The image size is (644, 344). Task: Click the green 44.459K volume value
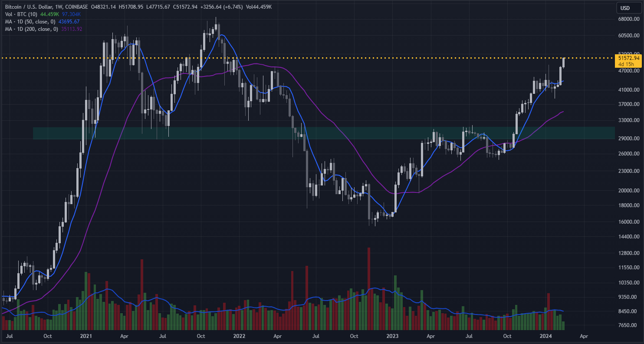click(49, 14)
